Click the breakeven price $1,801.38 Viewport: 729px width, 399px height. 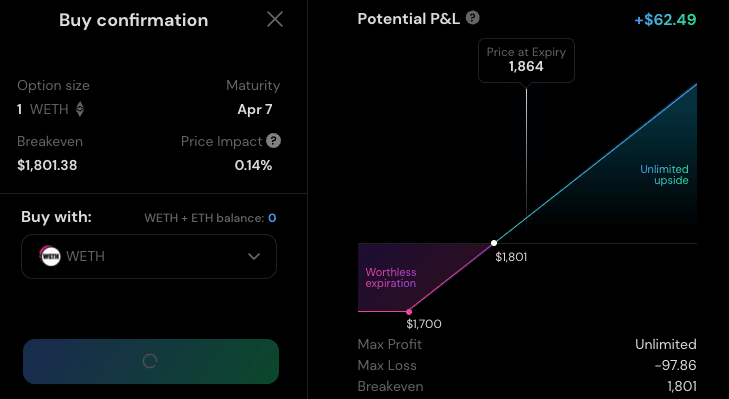point(47,166)
